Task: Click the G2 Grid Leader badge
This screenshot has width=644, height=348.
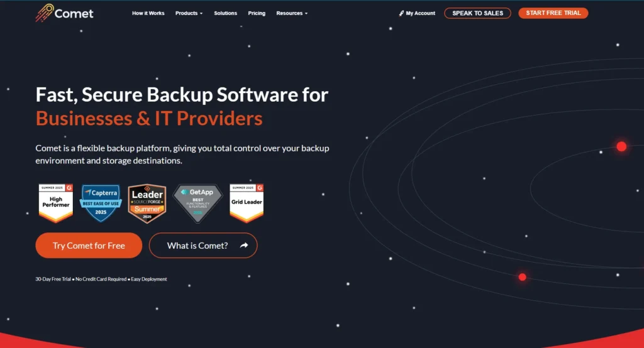Action: 247,203
